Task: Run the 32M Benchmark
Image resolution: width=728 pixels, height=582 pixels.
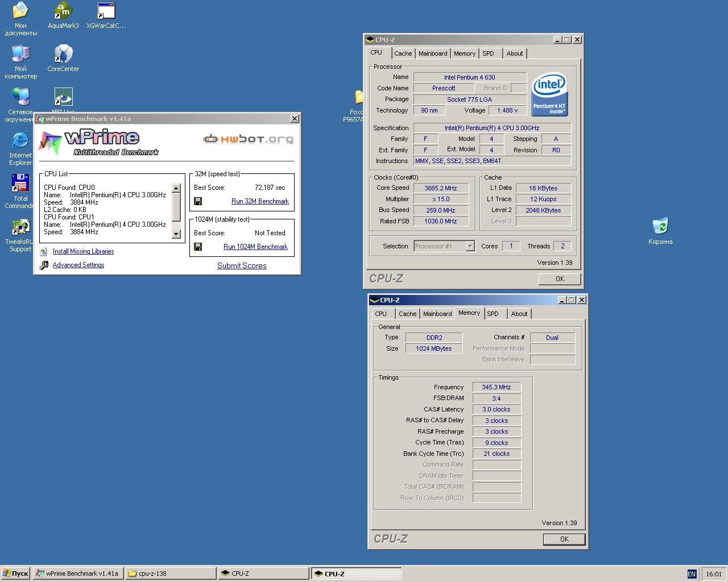Action: [260, 201]
